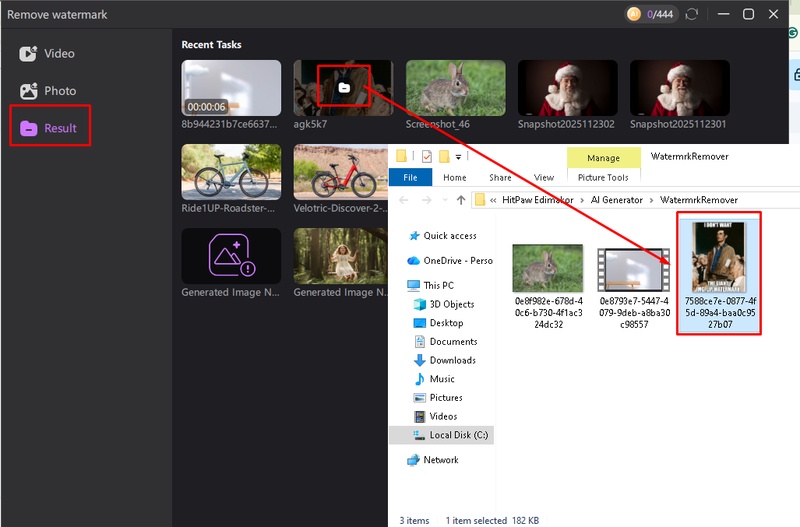The height and width of the screenshot is (527, 800).
Task: Select the Result folder in sidebar
Action: (49, 128)
